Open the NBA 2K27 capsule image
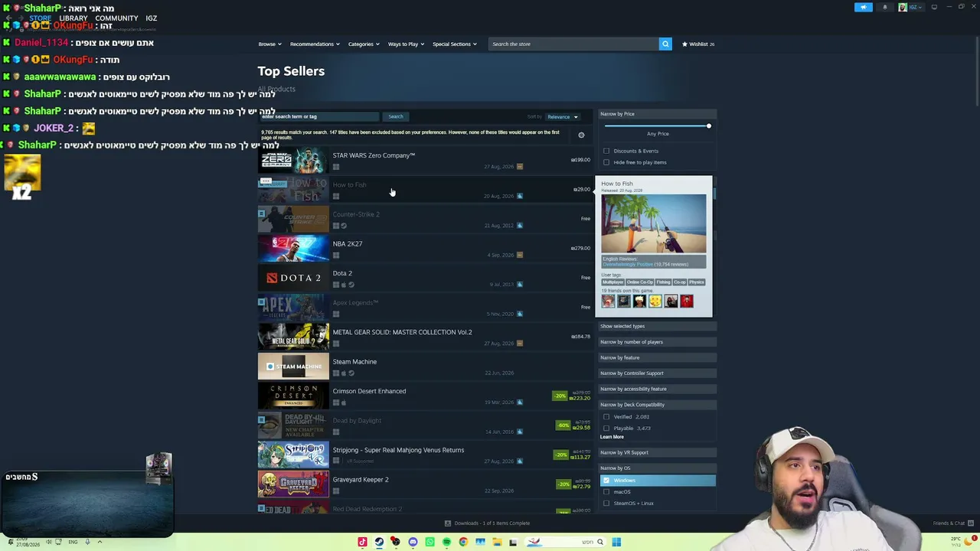The width and height of the screenshot is (980, 551). pyautogui.click(x=293, y=249)
